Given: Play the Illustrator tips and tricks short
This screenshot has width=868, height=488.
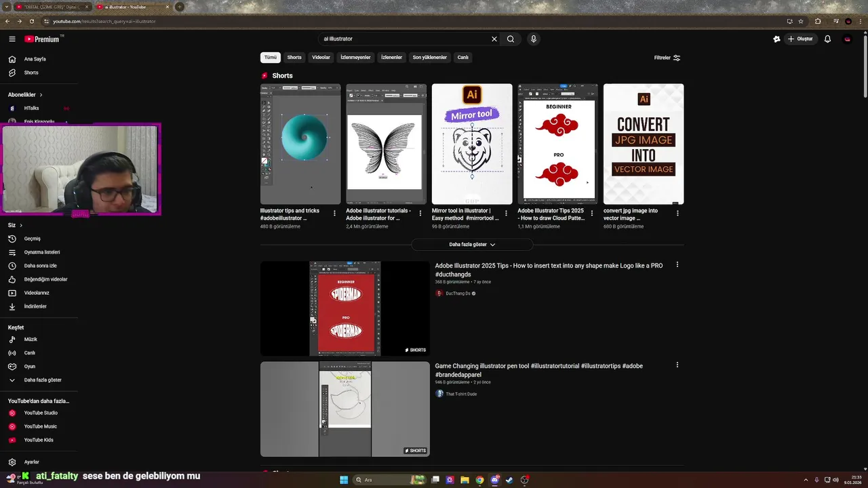Looking at the screenshot, I should coord(300,144).
